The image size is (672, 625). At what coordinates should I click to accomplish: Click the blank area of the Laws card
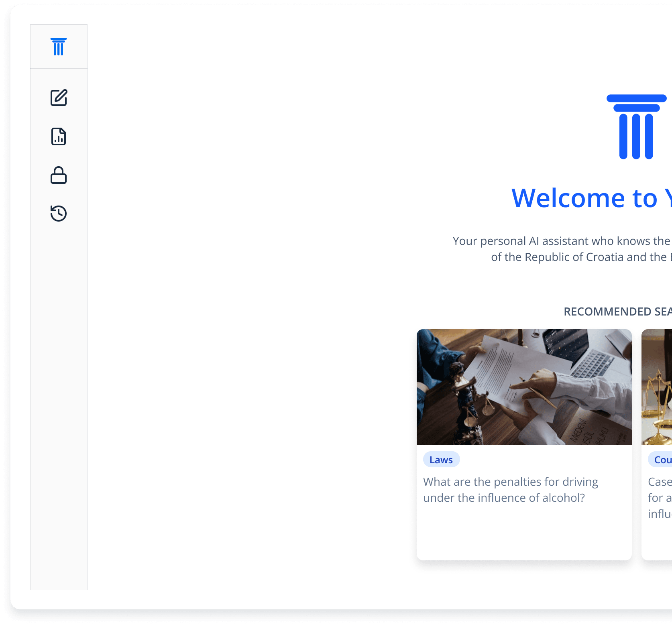524,534
